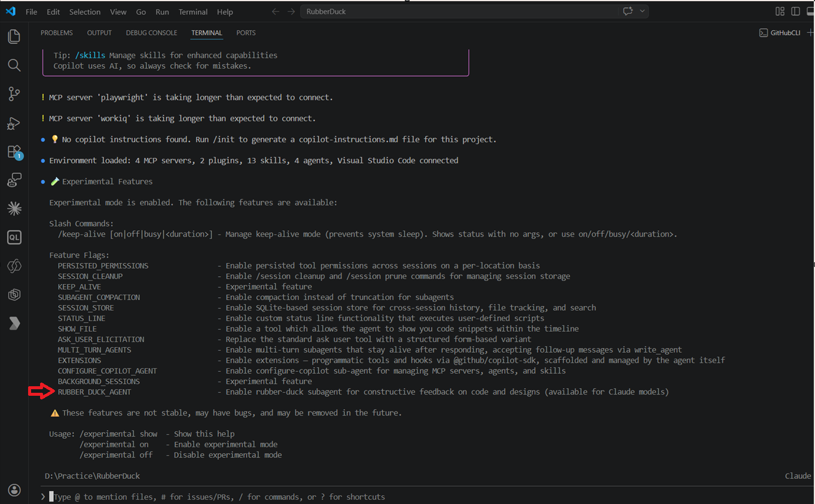815x504 pixels.
Task: Open the Run and Debug view
Action: click(x=14, y=123)
